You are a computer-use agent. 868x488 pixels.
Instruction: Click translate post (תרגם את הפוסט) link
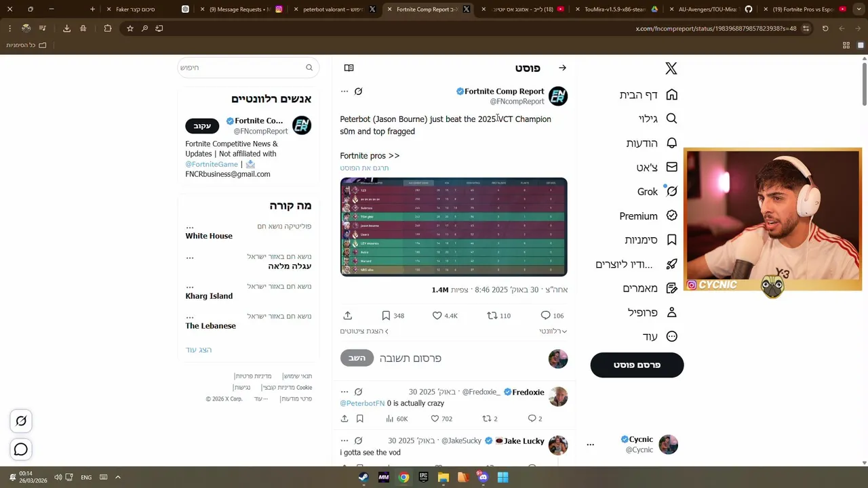(x=364, y=168)
